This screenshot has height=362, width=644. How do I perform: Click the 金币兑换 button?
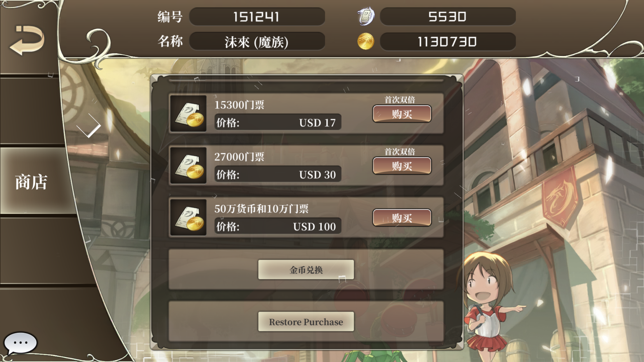[x=306, y=270]
